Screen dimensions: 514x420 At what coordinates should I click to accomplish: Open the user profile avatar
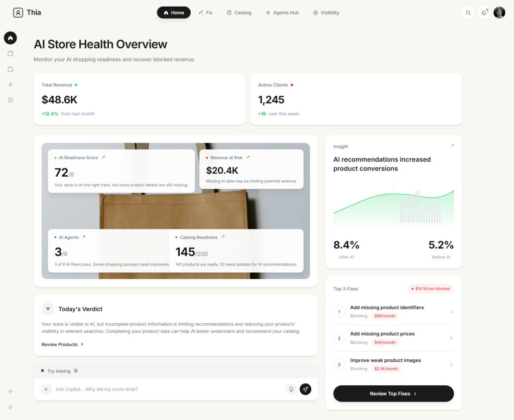[x=499, y=13]
